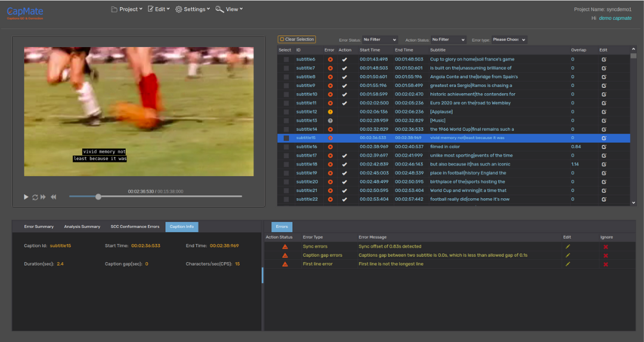Check the select box for subtitle8
Viewport: 644px width, 342px height.
pyautogui.click(x=286, y=77)
